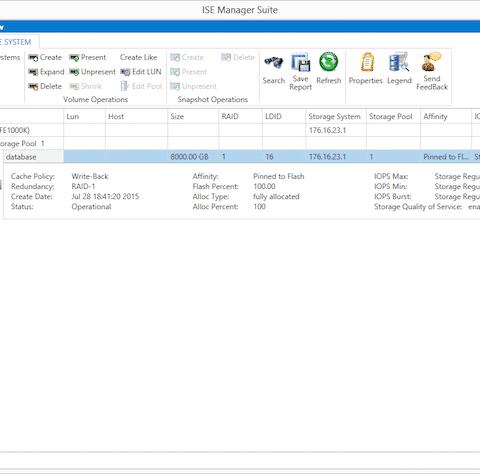This screenshot has width=480, height=474.
Task: Refresh the view with green icon
Action: [328, 62]
